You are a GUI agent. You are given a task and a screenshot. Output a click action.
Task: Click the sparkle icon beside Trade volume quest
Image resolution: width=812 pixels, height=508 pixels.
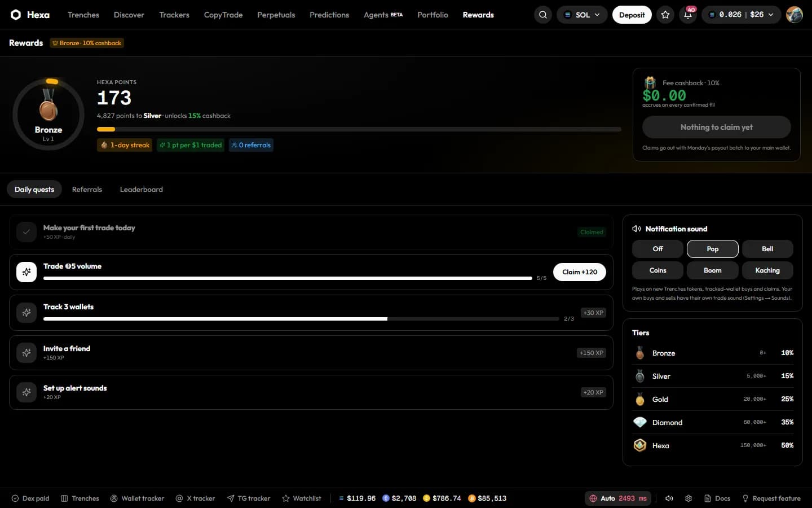tap(27, 272)
